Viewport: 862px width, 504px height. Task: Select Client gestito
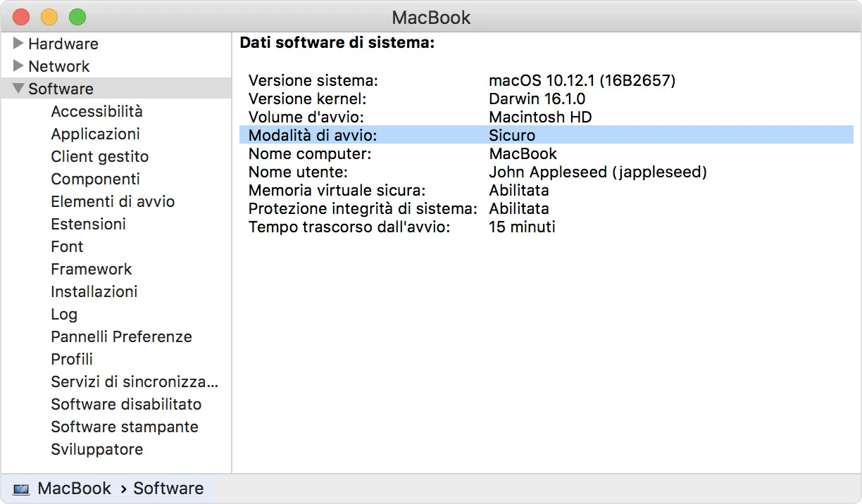click(99, 156)
